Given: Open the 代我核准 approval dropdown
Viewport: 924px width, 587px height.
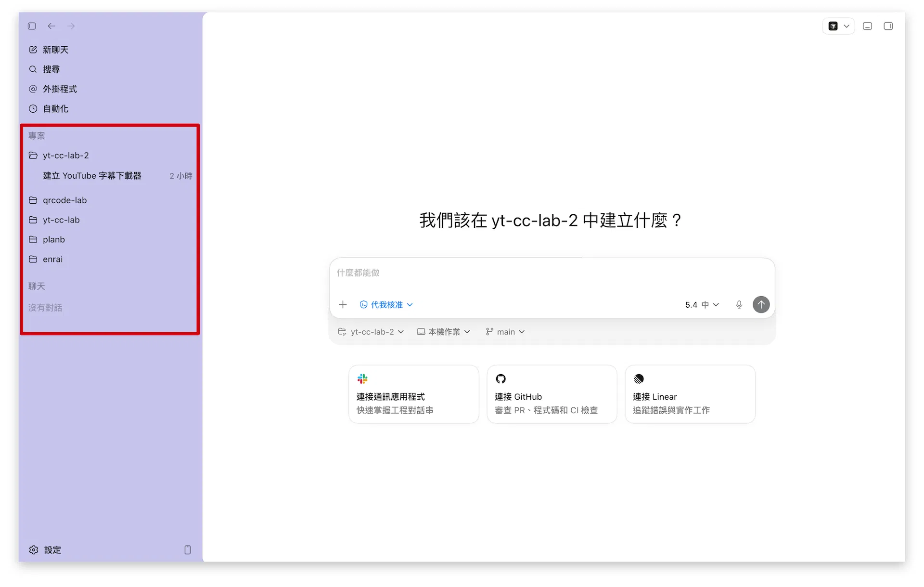Looking at the screenshot, I should tap(386, 305).
